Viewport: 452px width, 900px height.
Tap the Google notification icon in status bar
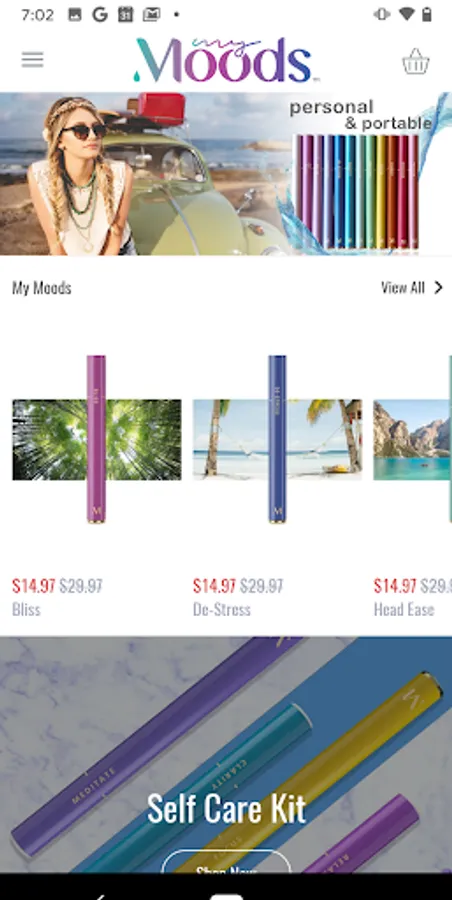[100, 15]
